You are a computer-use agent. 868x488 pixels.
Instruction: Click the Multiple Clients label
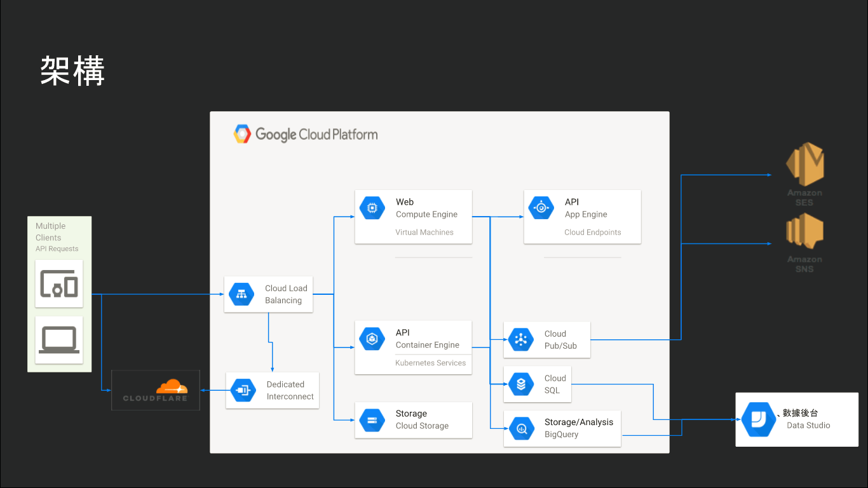pos(51,232)
